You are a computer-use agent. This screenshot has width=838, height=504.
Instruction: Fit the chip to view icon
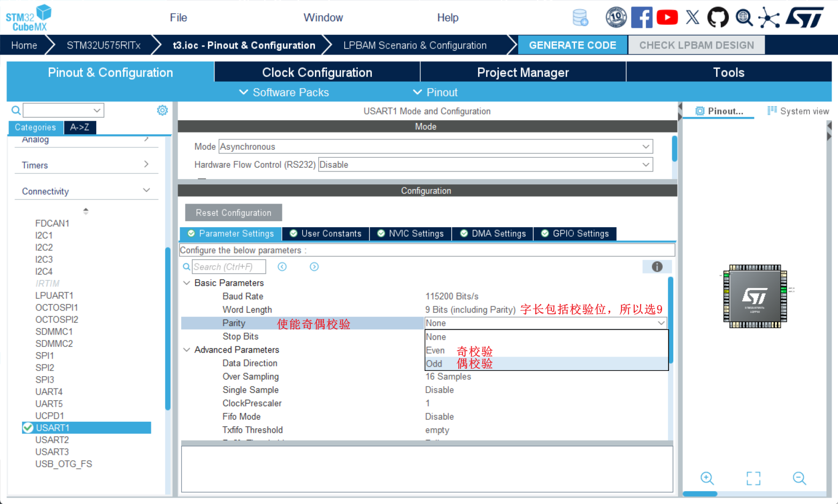[754, 478]
